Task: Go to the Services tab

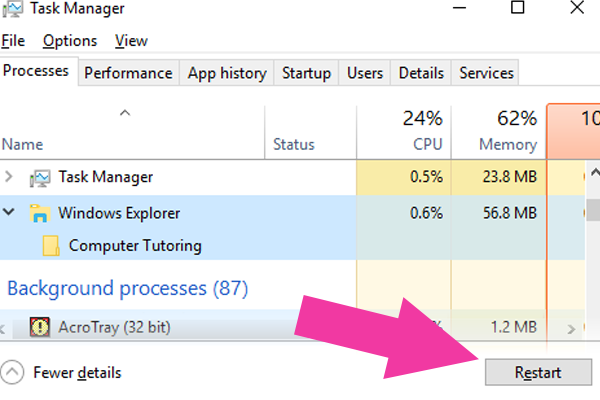Action: click(486, 73)
